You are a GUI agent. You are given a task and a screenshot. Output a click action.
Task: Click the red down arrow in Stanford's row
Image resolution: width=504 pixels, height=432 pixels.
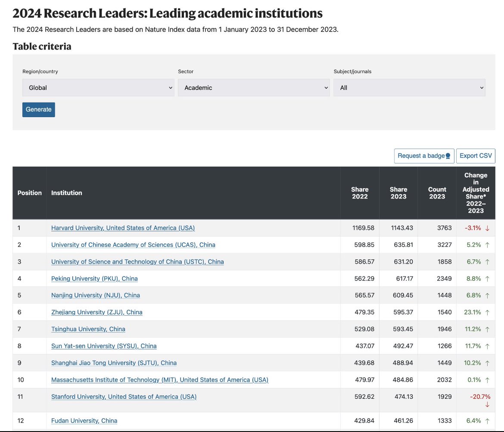click(x=487, y=405)
